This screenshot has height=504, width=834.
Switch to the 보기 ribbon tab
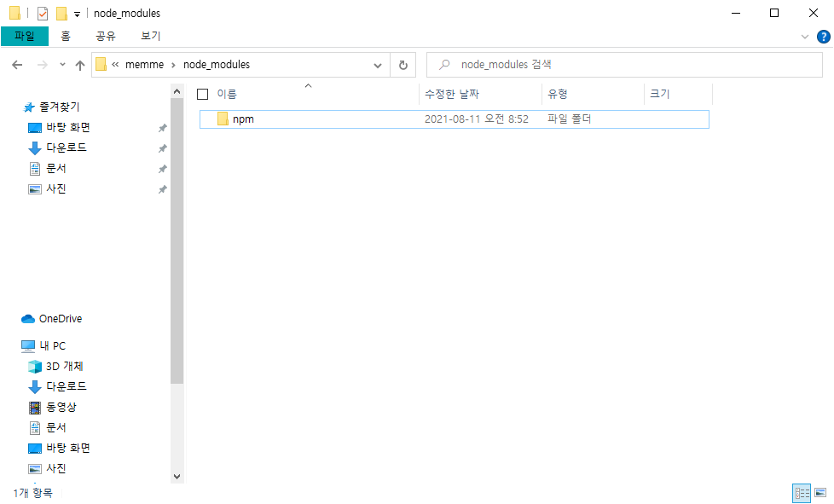(151, 36)
